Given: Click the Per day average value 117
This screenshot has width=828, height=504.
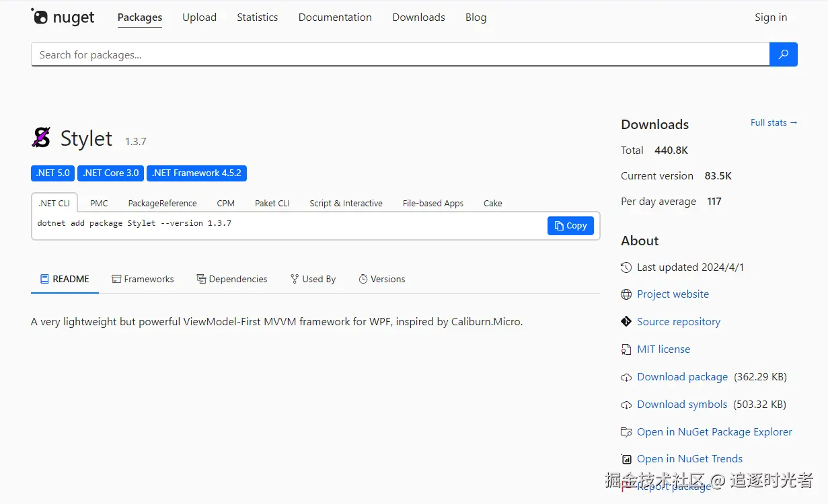Looking at the screenshot, I should pos(714,202).
